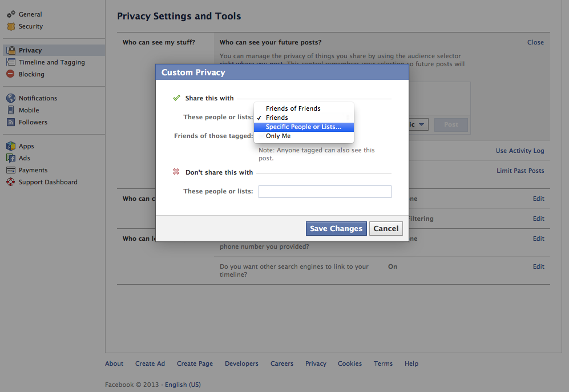Click the Followers feed icon
This screenshot has height=392, width=569.
(x=11, y=122)
